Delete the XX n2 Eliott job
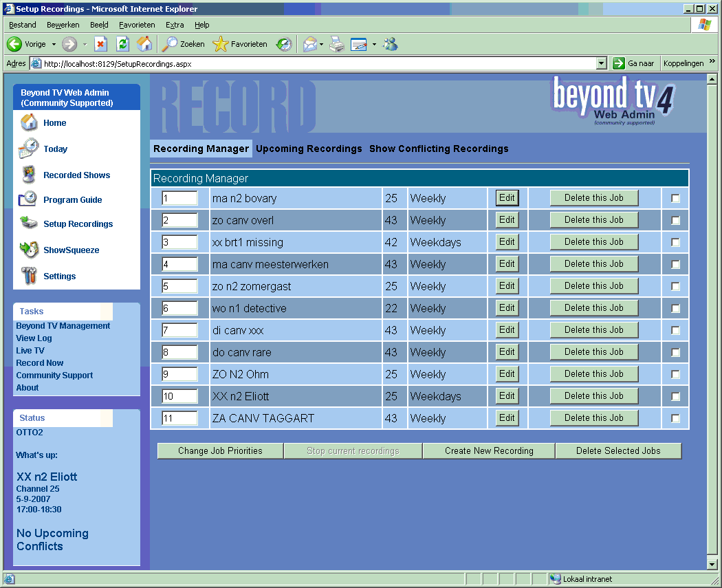Screen dimensions: 722x588 click(594, 396)
